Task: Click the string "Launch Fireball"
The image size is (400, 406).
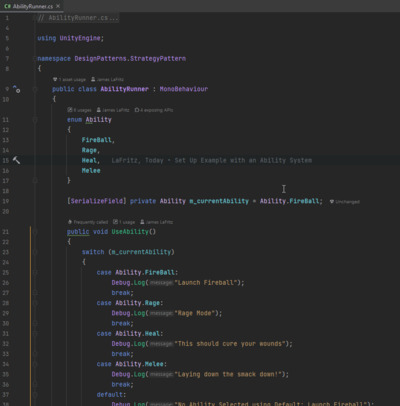Action: click(x=206, y=283)
